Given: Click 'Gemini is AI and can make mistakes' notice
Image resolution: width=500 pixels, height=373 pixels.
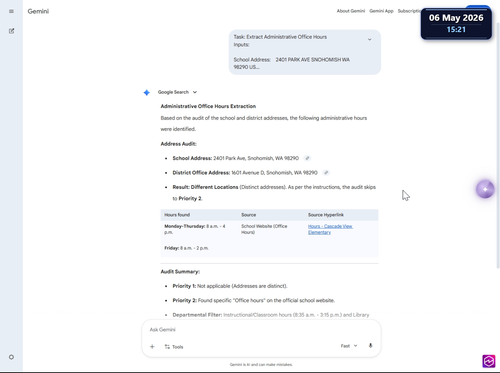Looking at the screenshot, I should coord(261,365).
